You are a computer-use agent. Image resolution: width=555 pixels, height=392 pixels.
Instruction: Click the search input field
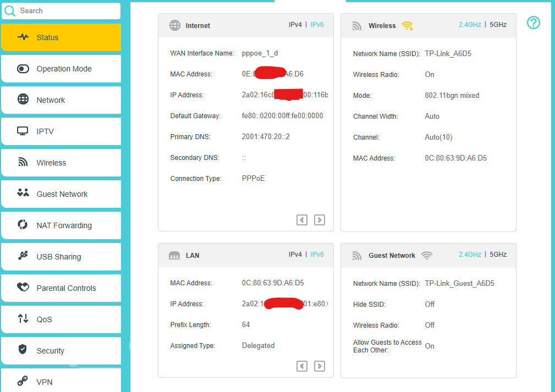(61, 11)
